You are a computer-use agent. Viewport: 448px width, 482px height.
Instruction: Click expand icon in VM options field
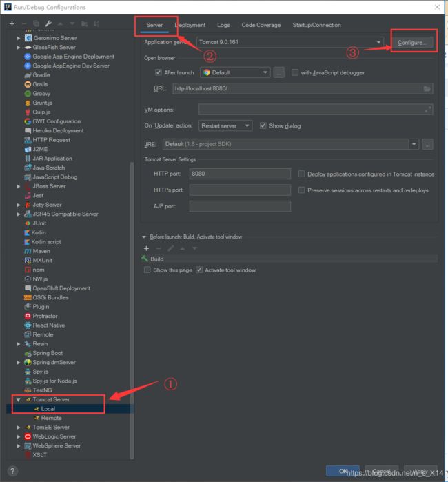pyautogui.click(x=428, y=110)
